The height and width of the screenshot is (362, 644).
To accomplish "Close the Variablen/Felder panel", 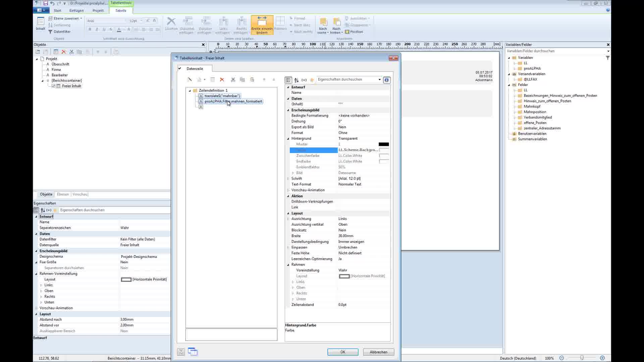I will coord(608,45).
